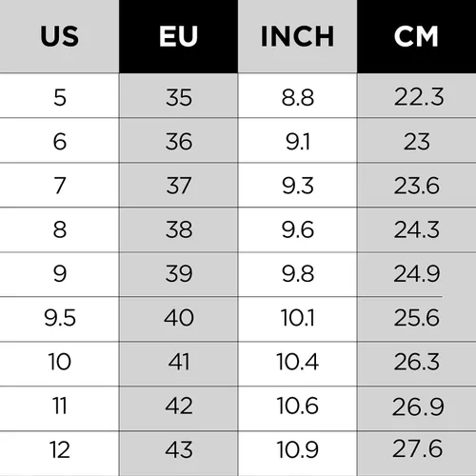Click the 8.8 inch cell
Viewport: 476px width, 476px height.
[297, 96]
